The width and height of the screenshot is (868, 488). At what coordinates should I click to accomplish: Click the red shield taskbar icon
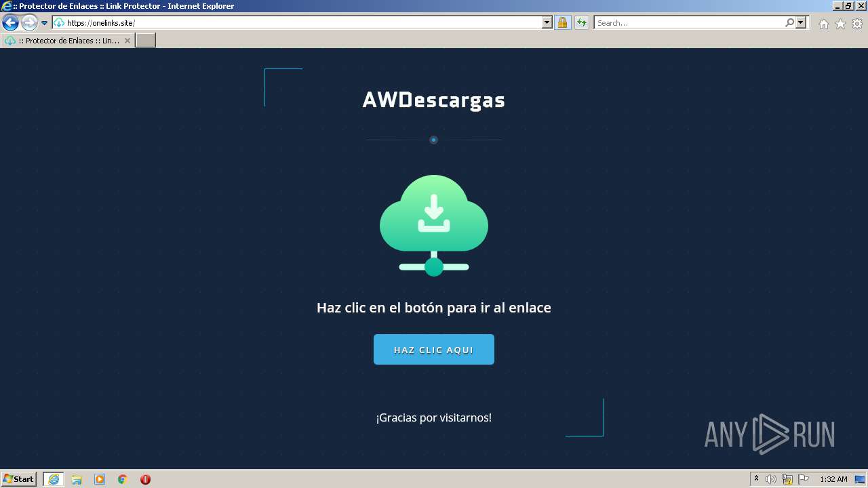145,479
